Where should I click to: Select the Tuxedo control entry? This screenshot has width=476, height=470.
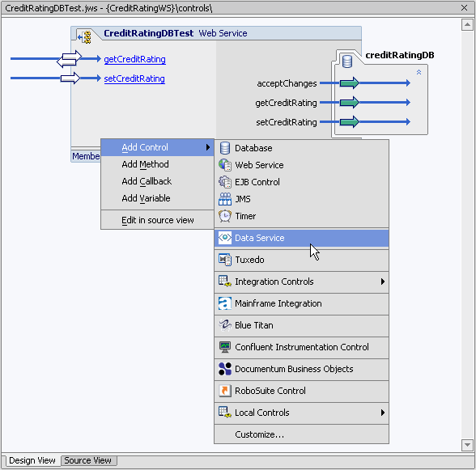click(x=301, y=260)
